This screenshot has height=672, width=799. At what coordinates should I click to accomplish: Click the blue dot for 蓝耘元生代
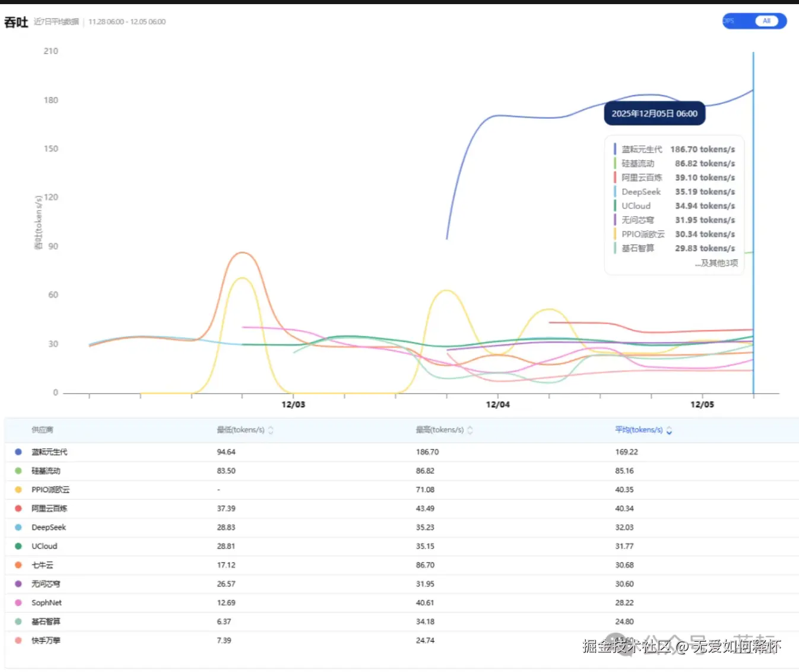(18, 452)
